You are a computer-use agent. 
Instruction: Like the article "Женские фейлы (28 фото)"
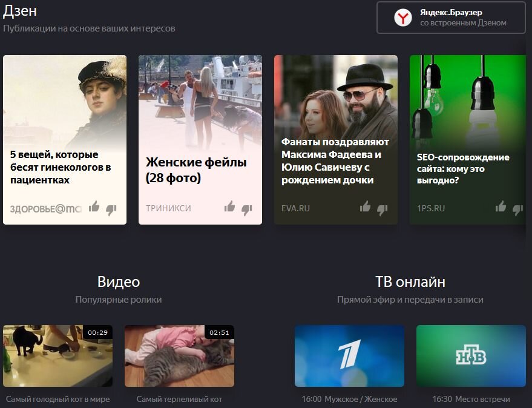[229, 207]
